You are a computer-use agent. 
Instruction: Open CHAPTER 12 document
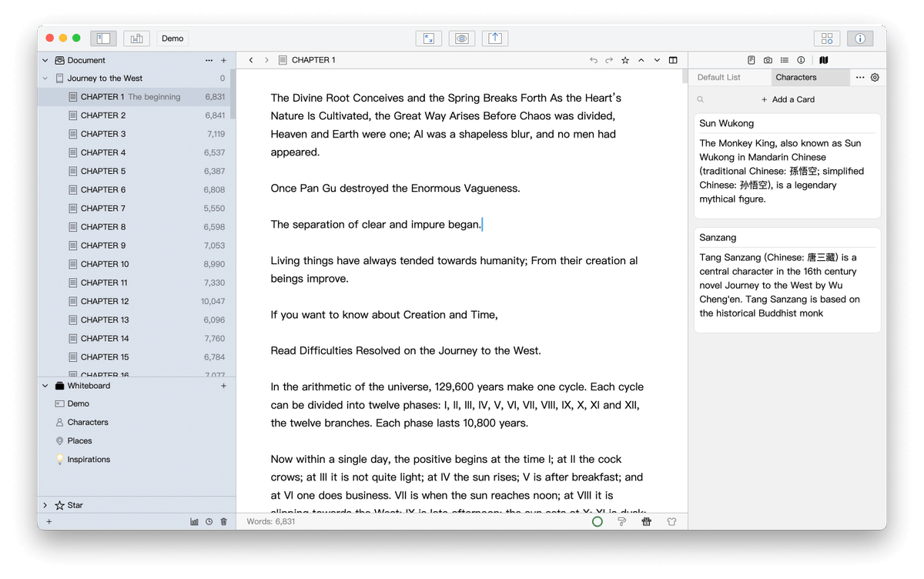point(135,301)
